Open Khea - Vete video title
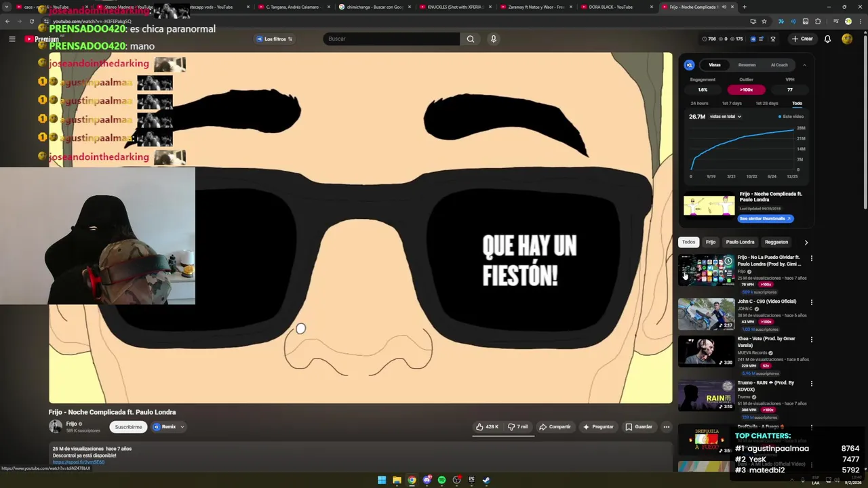The height and width of the screenshot is (488, 868). [x=766, y=342]
